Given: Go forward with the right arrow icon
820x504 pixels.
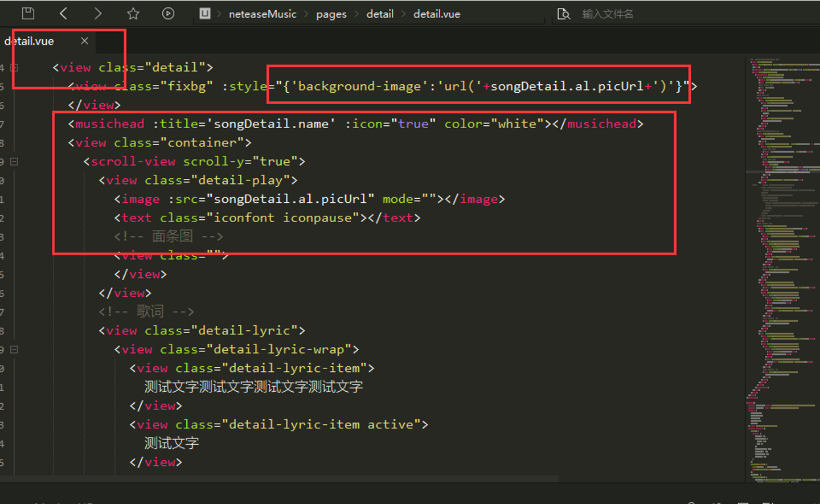Looking at the screenshot, I should (98, 13).
